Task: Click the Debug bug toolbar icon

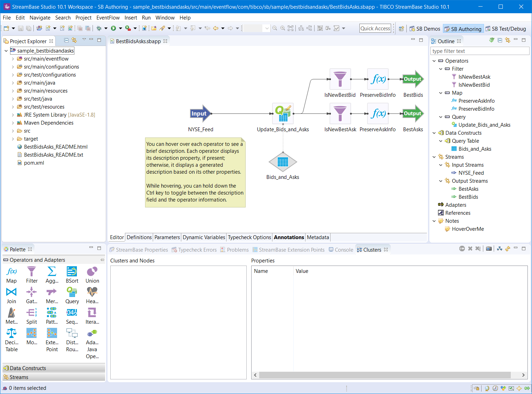Action: [x=99, y=28]
